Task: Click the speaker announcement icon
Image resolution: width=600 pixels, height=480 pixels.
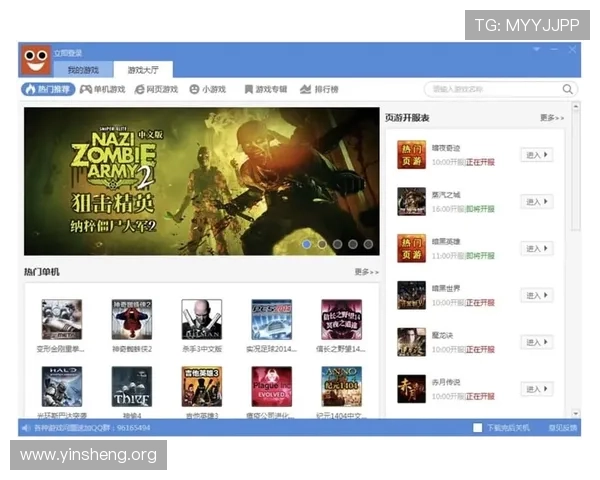Action: (26, 428)
